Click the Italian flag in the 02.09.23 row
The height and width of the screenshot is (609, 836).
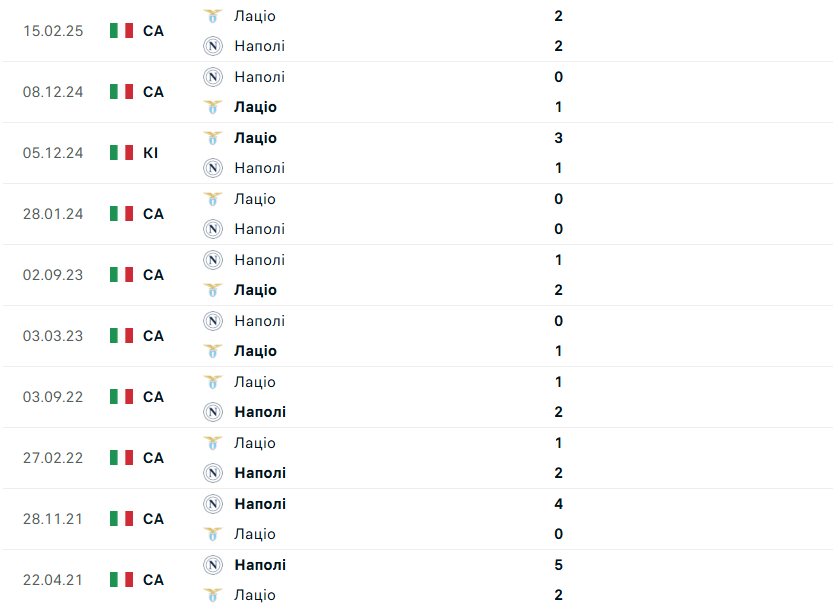(121, 275)
